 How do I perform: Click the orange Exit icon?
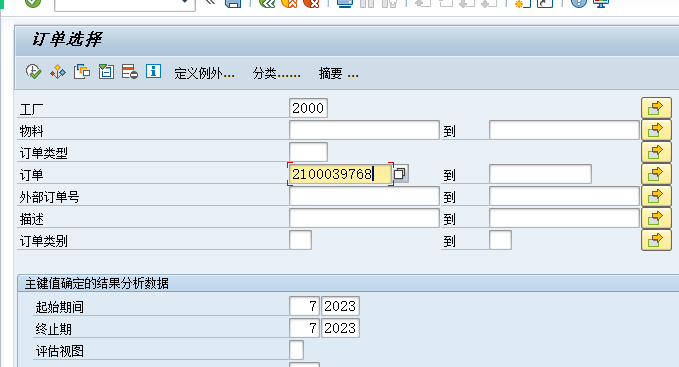pos(289,3)
